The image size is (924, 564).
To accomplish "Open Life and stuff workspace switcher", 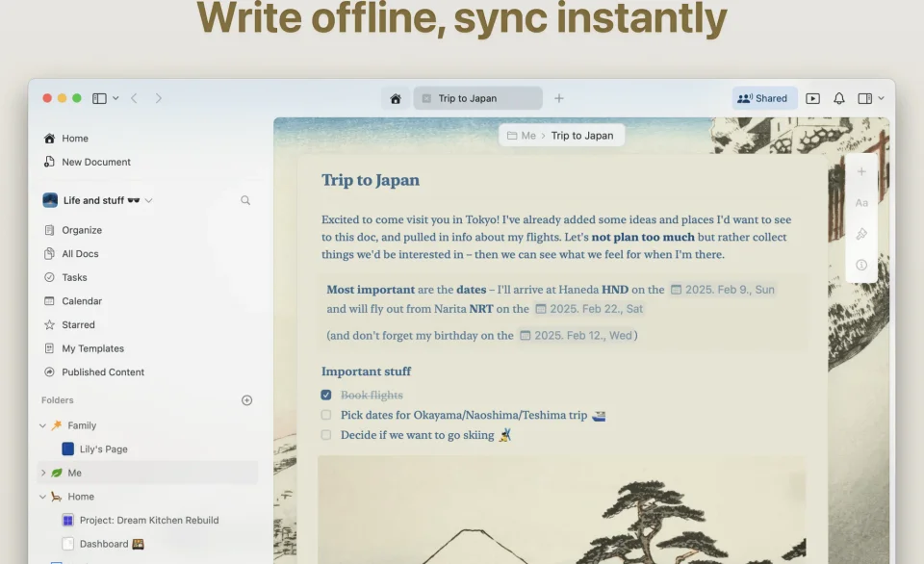I will [98, 200].
